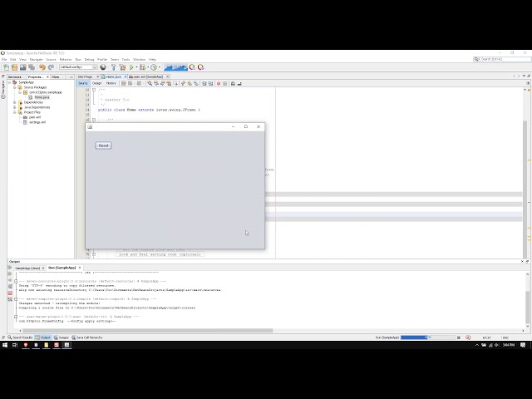Switch to the Design view button

(x=97, y=83)
